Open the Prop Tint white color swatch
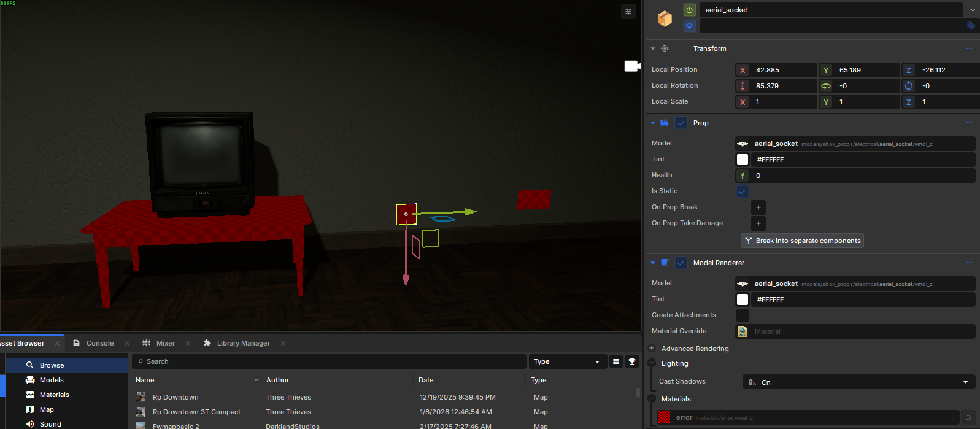Image resolution: width=980 pixels, height=429 pixels. [743, 160]
